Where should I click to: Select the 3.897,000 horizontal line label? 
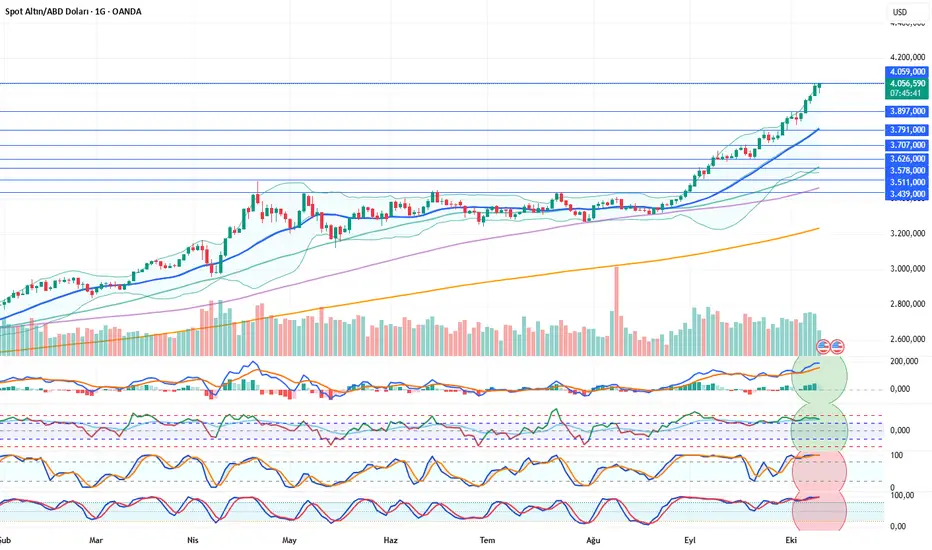point(907,111)
